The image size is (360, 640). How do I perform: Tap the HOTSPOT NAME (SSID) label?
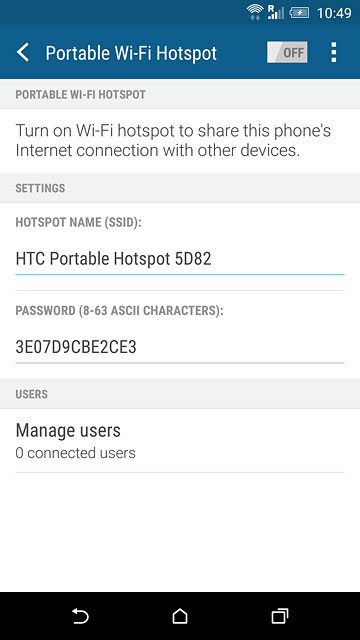coord(78,222)
